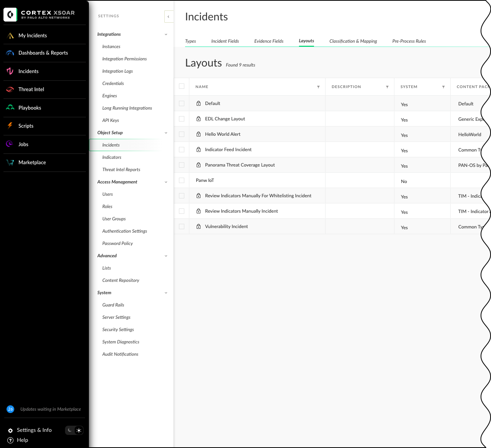Click the filter icon on NAME column

coord(318,87)
